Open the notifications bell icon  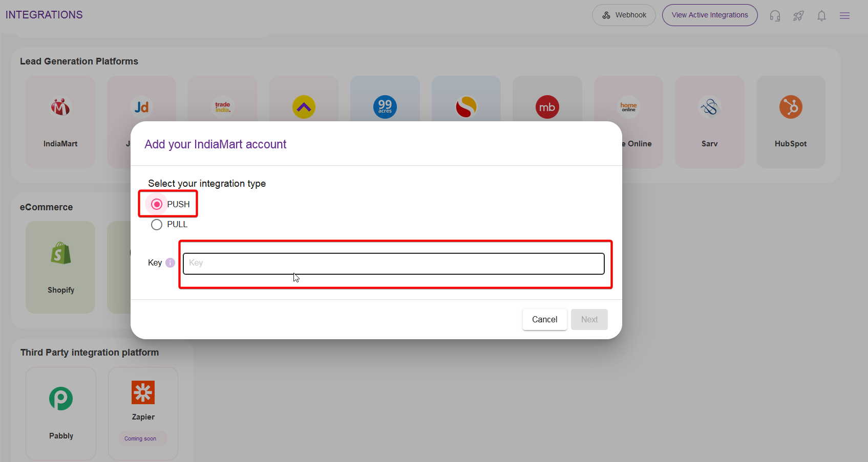821,16
